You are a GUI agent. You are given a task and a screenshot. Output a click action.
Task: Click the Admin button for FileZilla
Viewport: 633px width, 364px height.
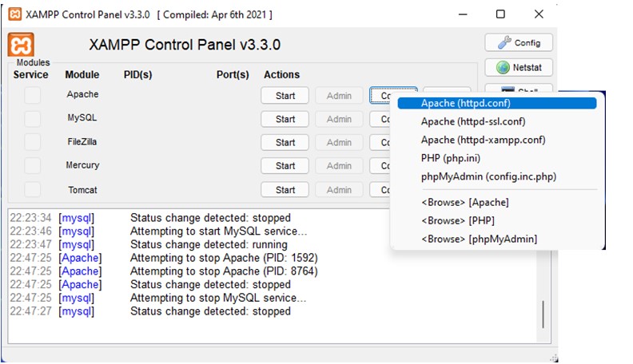[339, 142]
